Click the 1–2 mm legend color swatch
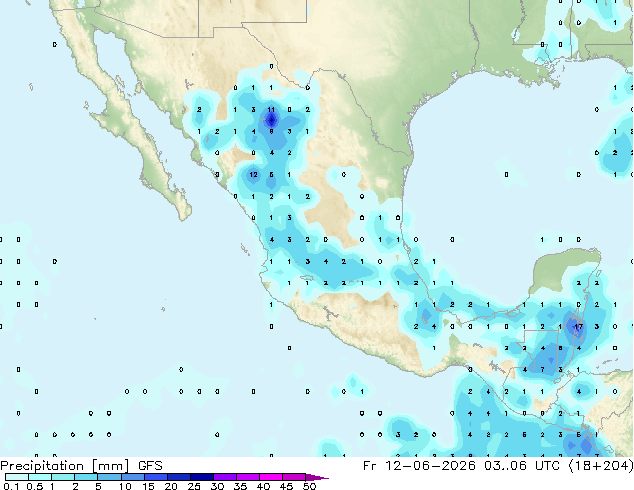 pos(63,477)
